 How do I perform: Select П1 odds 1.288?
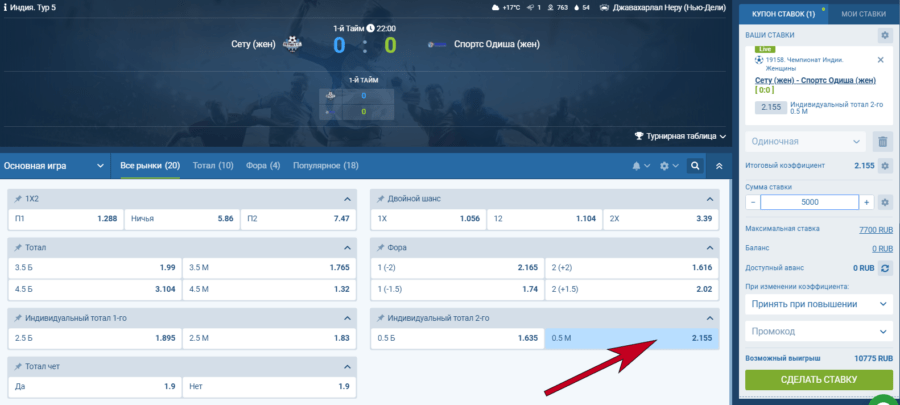(x=66, y=219)
